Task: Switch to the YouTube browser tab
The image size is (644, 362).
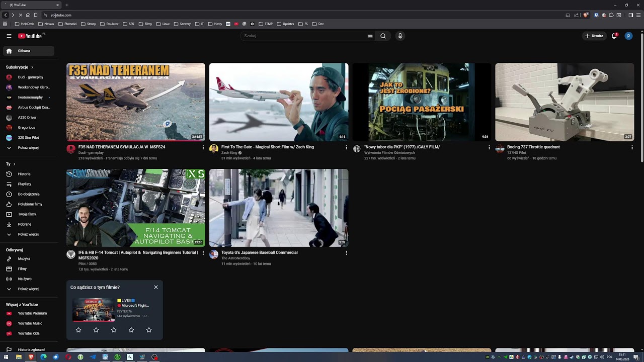Action: tap(32, 5)
